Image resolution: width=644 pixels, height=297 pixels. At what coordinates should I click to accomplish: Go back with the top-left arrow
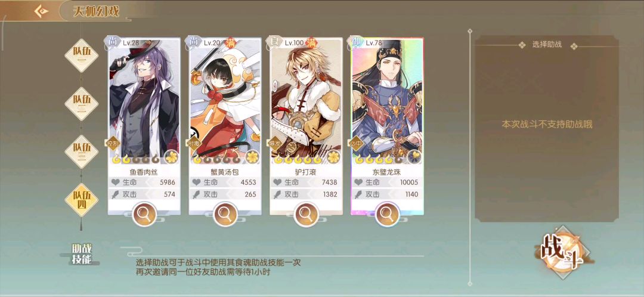click(41, 11)
